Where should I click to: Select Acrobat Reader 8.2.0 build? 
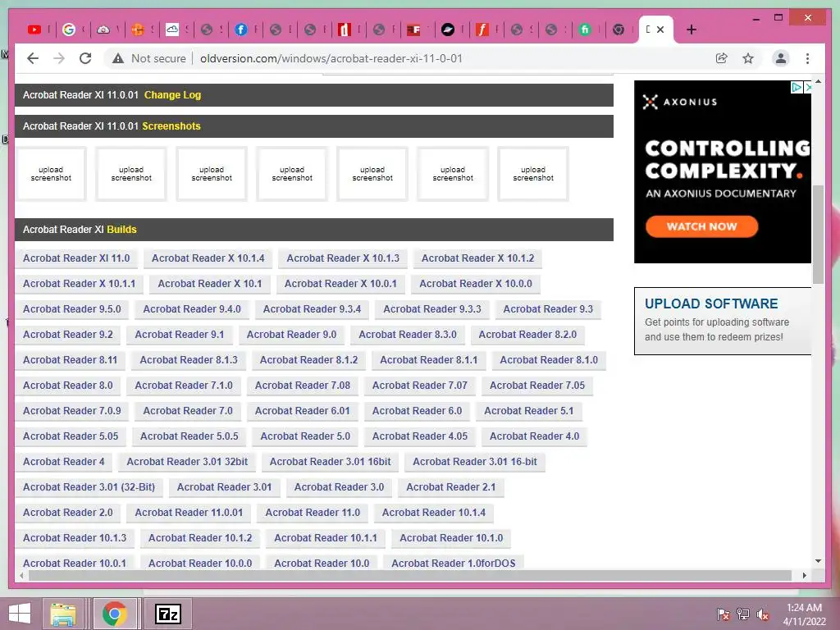click(527, 335)
